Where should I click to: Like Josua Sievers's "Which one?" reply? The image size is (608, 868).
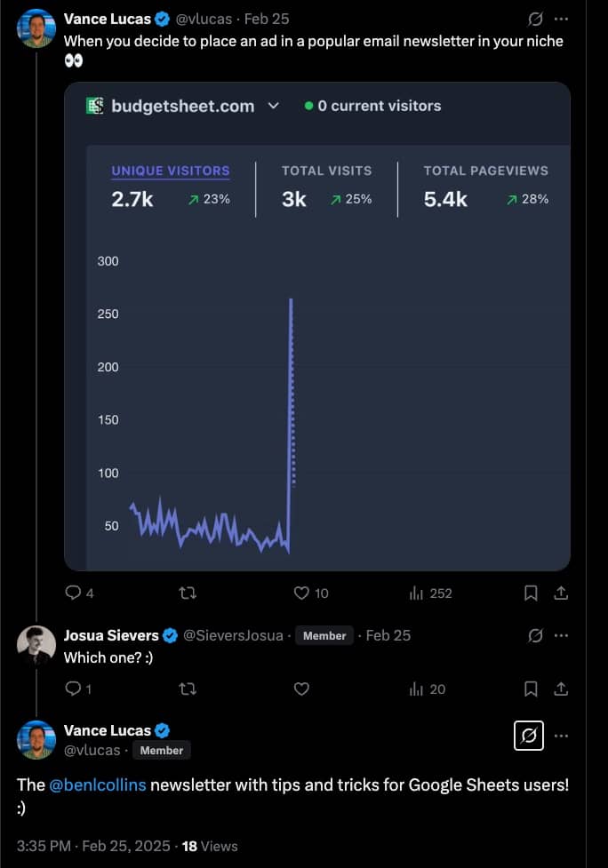tap(301, 689)
